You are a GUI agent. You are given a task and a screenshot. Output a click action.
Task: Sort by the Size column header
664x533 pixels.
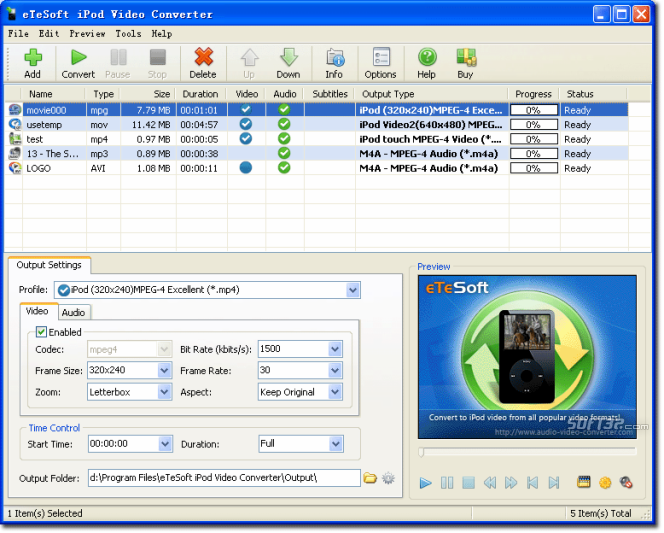(148, 94)
